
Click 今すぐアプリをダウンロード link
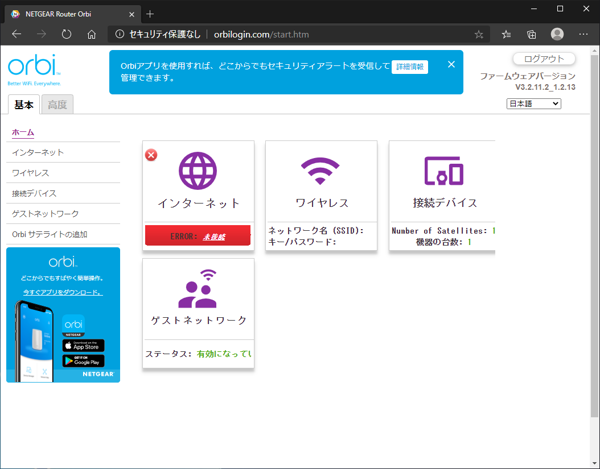pos(63,292)
